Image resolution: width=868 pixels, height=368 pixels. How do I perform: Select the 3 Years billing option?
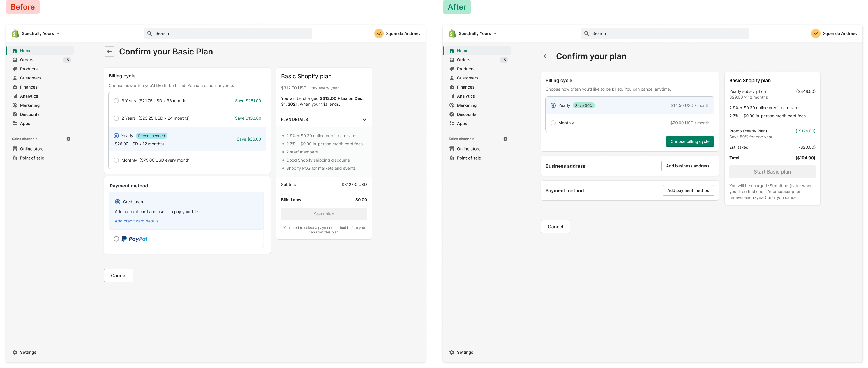(x=116, y=101)
